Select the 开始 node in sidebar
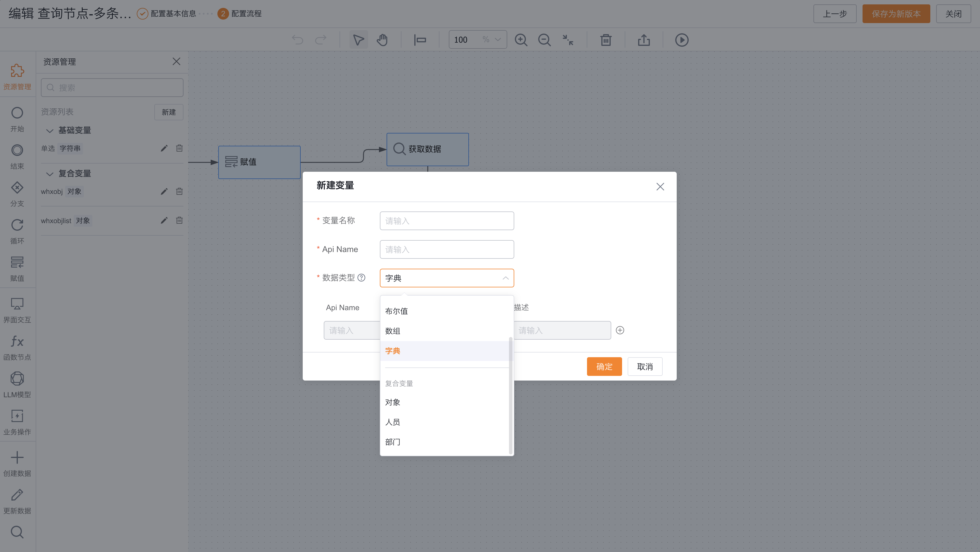 pyautogui.click(x=17, y=119)
